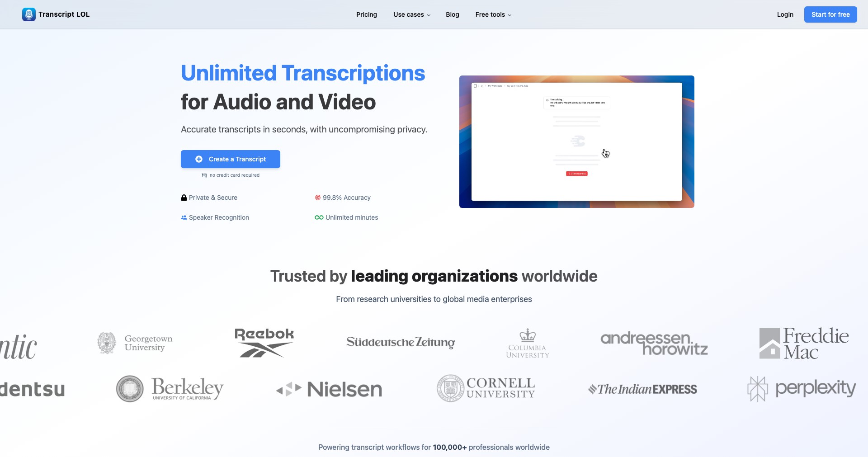
Task: Click the 'Unlimited minutes' text
Action: click(352, 217)
